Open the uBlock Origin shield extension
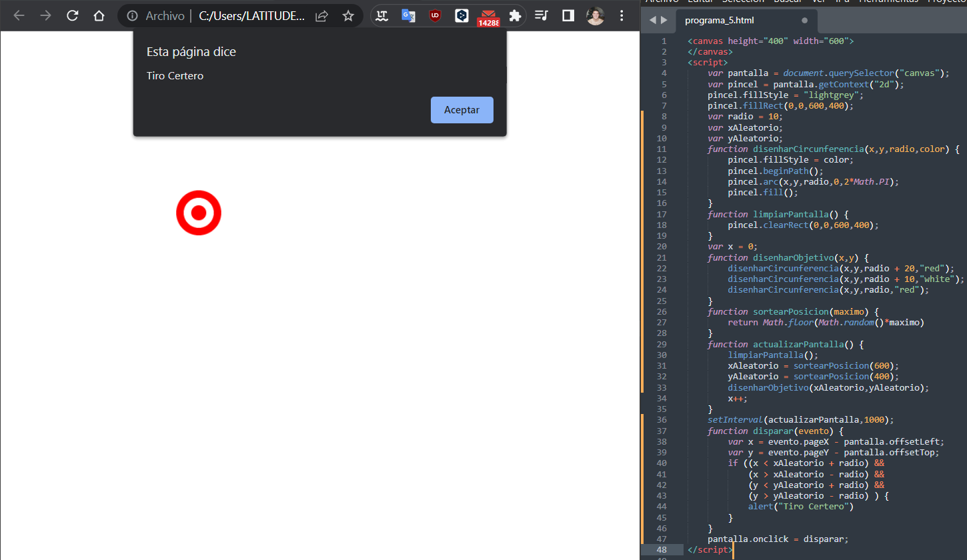The image size is (967, 560). (435, 16)
